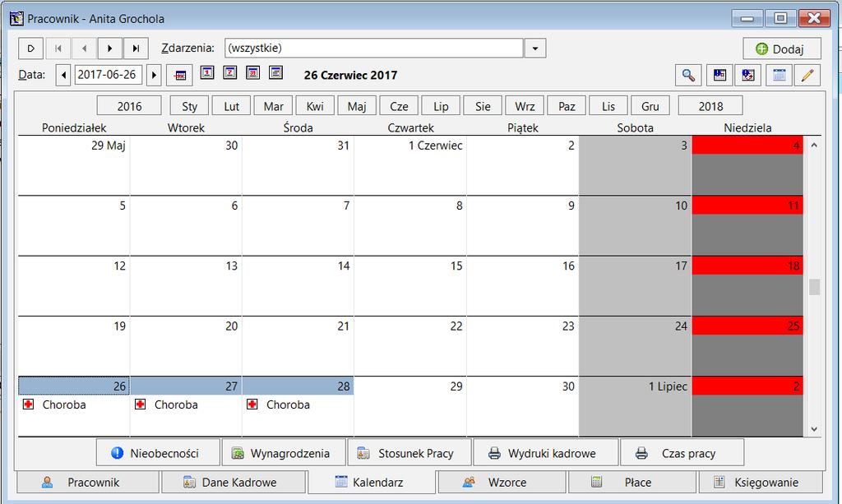Open the Stosunek Pracy section
Image resolution: width=842 pixels, height=504 pixels.
409,452
